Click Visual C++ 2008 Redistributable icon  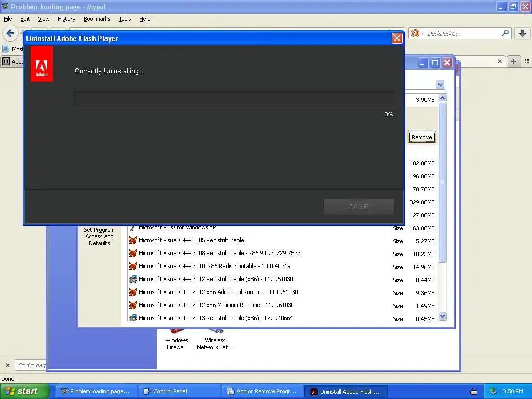(132, 253)
